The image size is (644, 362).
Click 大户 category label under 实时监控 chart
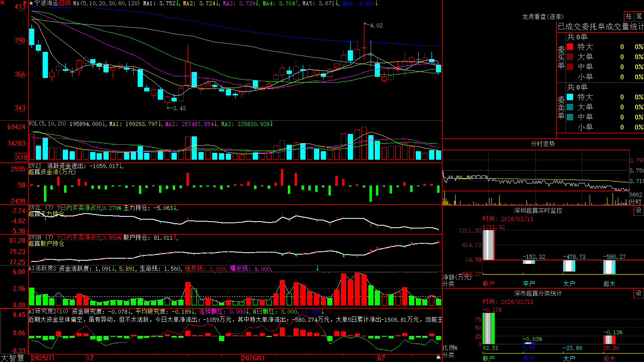(x=569, y=284)
